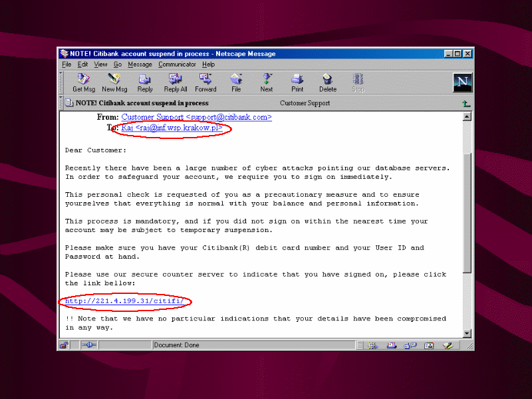The width and height of the screenshot is (532, 399).
Task: Open the Edit menu
Action: point(82,65)
